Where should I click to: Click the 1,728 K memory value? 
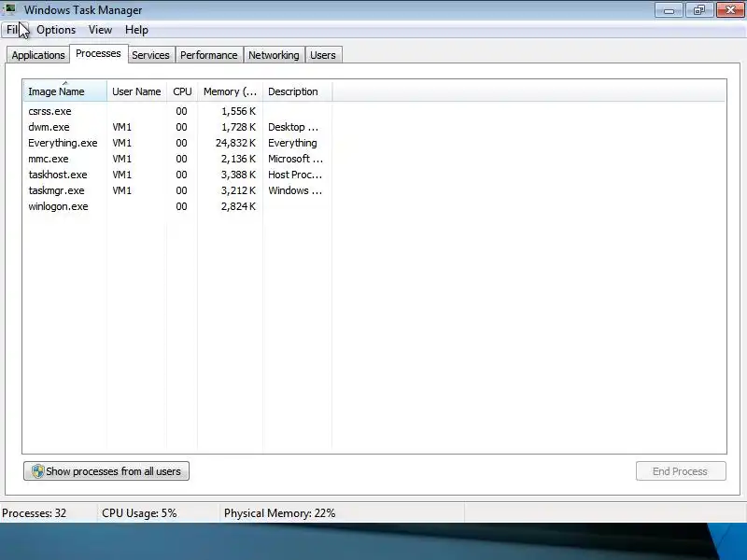pyautogui.click(x=238, y=127)
